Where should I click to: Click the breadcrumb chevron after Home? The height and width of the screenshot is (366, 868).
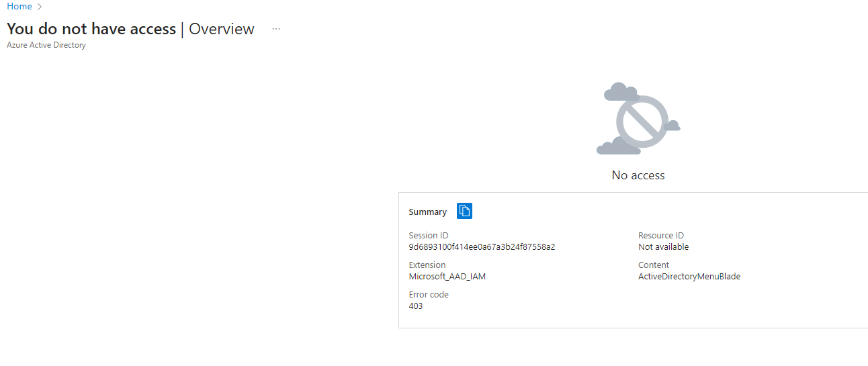pyautogui.click(x=40, y=7)
